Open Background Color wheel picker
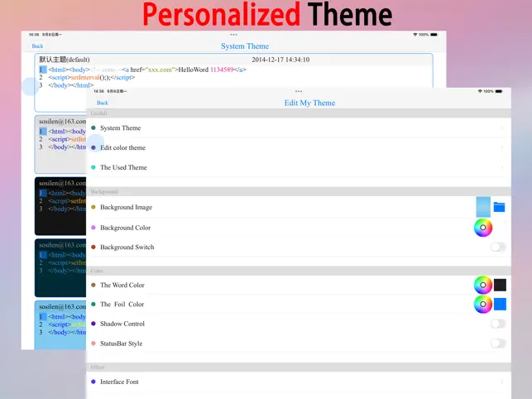The height and width of the screenshot is (399, 532). tap(483, 228)
